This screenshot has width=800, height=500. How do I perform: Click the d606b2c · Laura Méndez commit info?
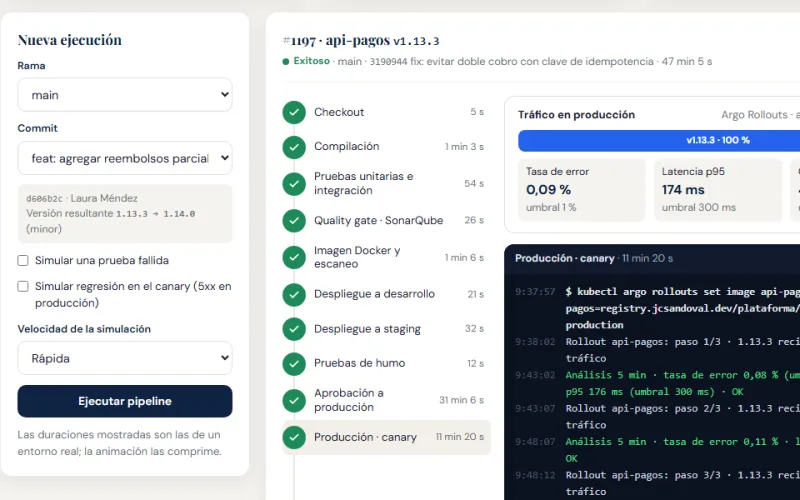[82, 198]
